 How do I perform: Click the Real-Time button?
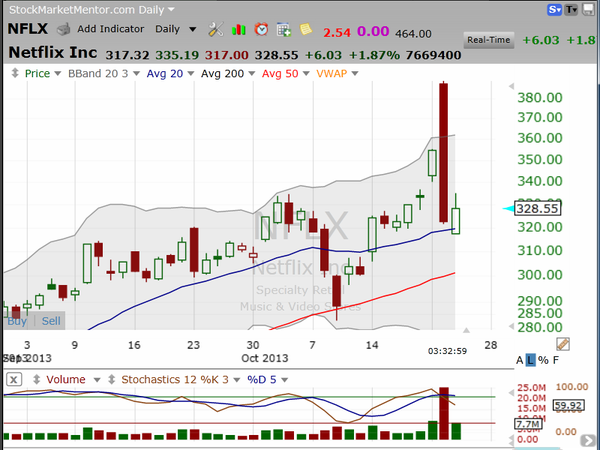489,40
